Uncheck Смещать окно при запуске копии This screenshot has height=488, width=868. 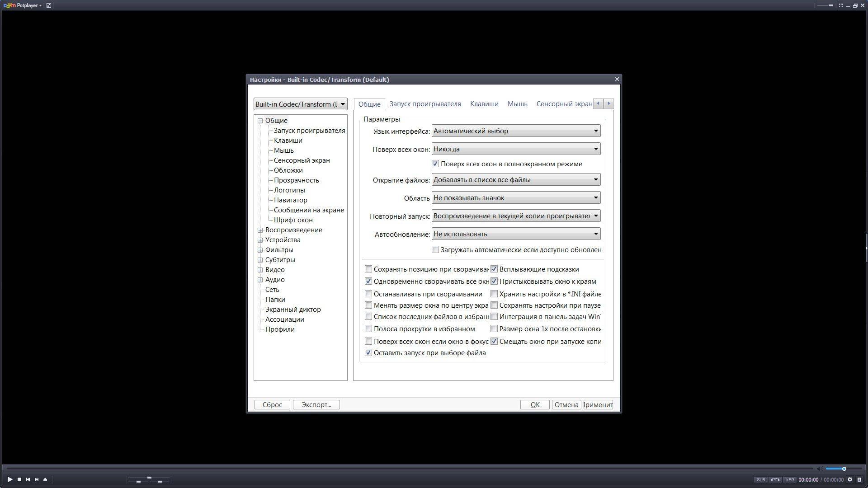click(x=494, y=342)
